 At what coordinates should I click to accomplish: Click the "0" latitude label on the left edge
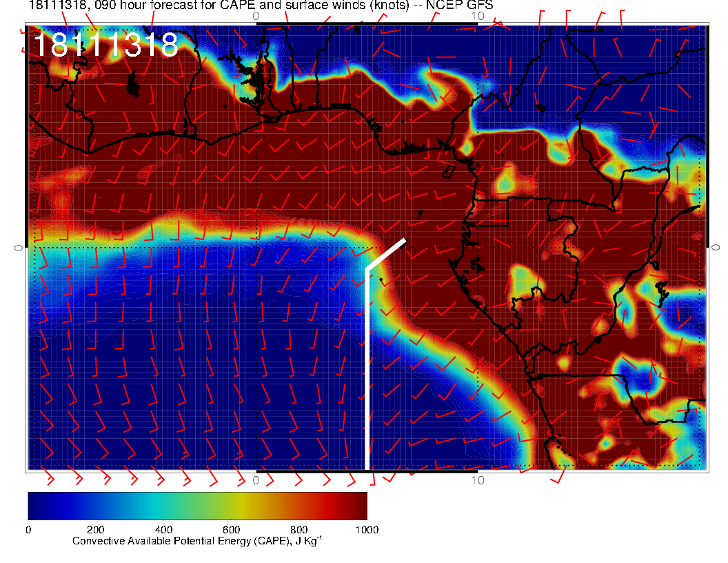pos(19,247)
